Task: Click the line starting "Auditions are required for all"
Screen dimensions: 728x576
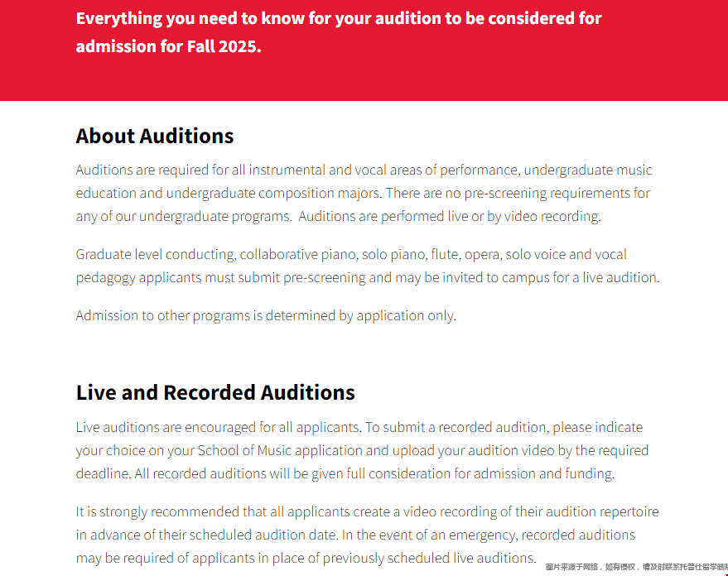Action: pyautogui.click(x=364, y=170)
